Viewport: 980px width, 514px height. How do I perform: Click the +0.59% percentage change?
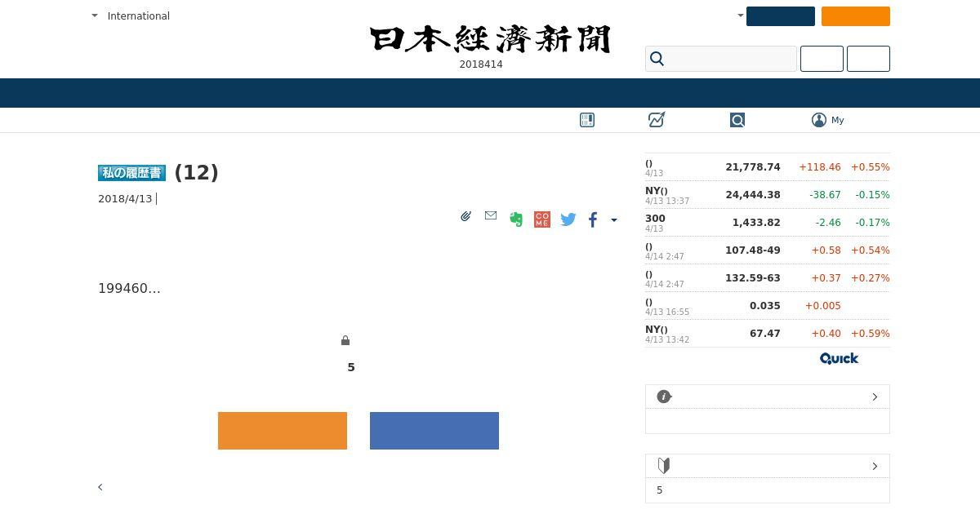[871, 334]
